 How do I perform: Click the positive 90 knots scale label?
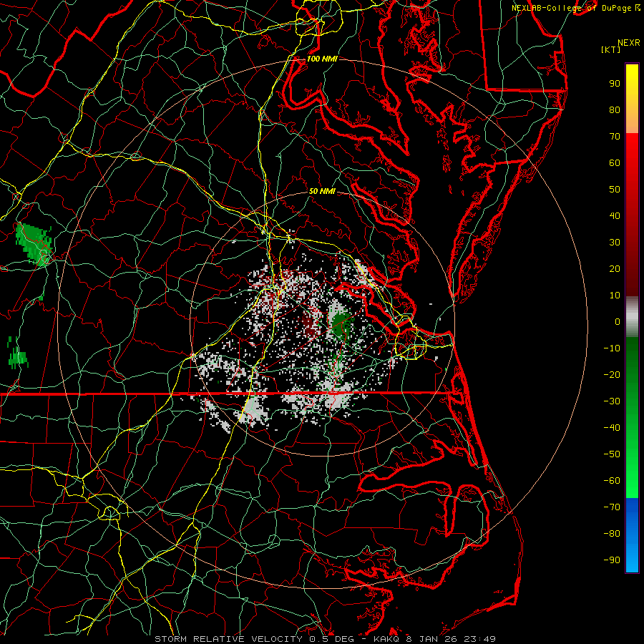tap(615, 84)
